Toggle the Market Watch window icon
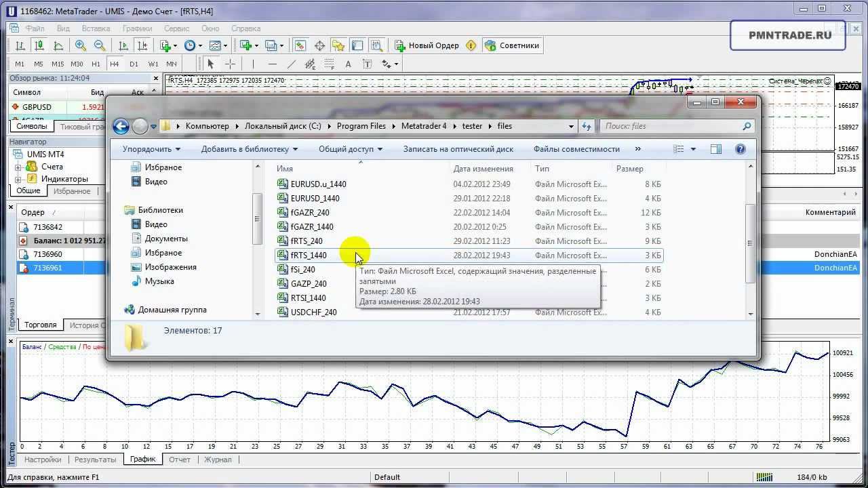The height and width of the screenshot is (488, 868). pyautogui.click(x=300, y=45)
